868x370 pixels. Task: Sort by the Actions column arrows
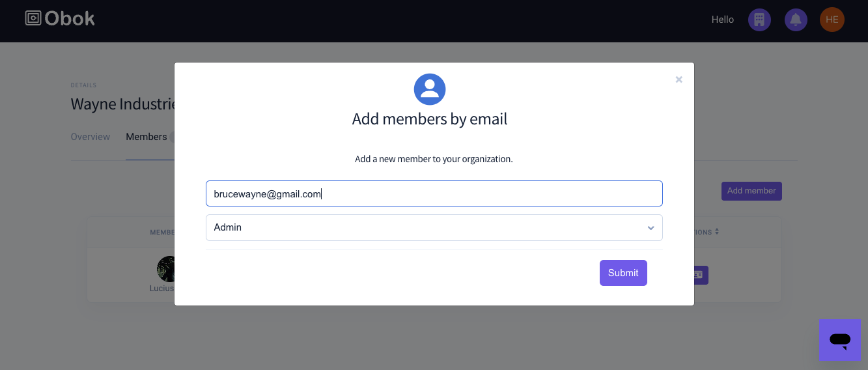click(717, 232)
